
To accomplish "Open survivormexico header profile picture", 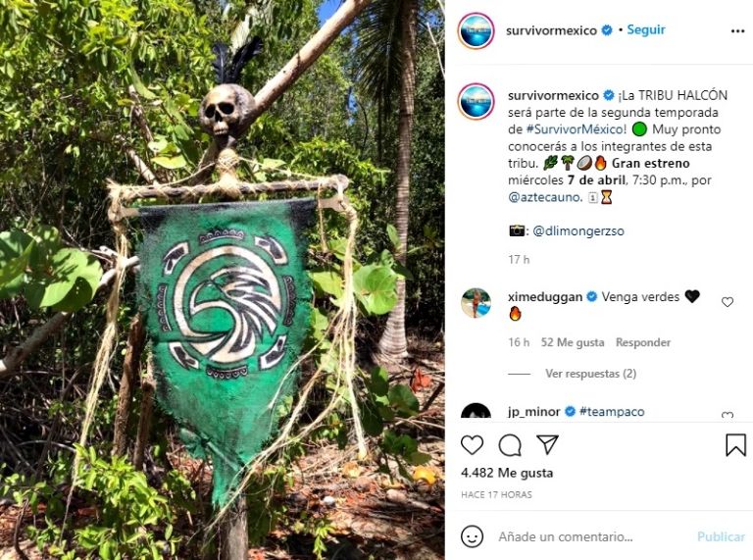I will [x=476, y=30].
